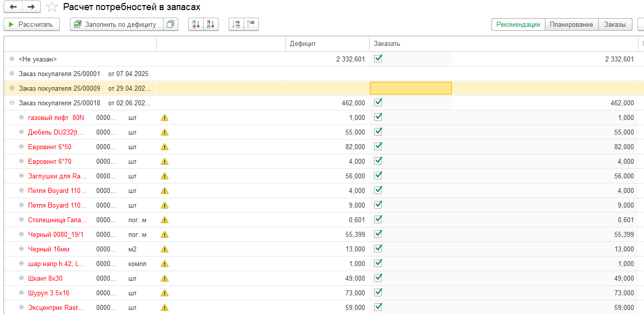Click the copy icon beside Заполнить по дефициту
Viewport: 644px width, 322px height.
tap(171, 24)
